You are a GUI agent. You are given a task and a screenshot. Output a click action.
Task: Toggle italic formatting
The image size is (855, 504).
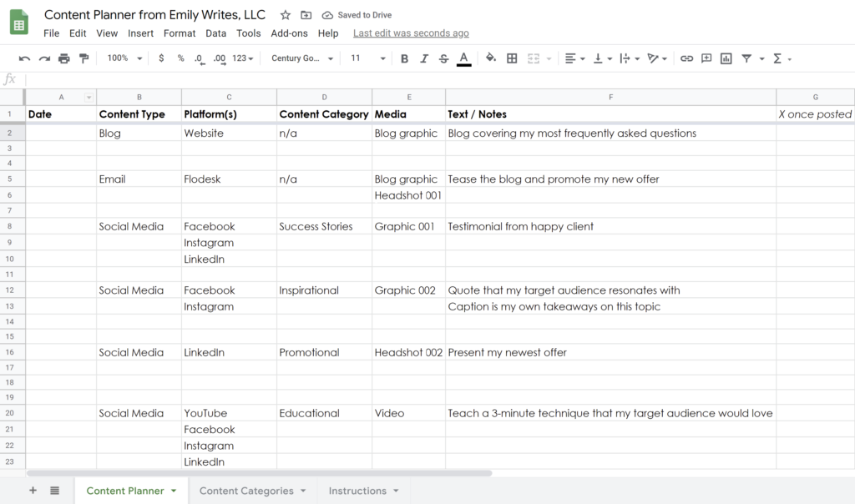(x=423, y=58)
